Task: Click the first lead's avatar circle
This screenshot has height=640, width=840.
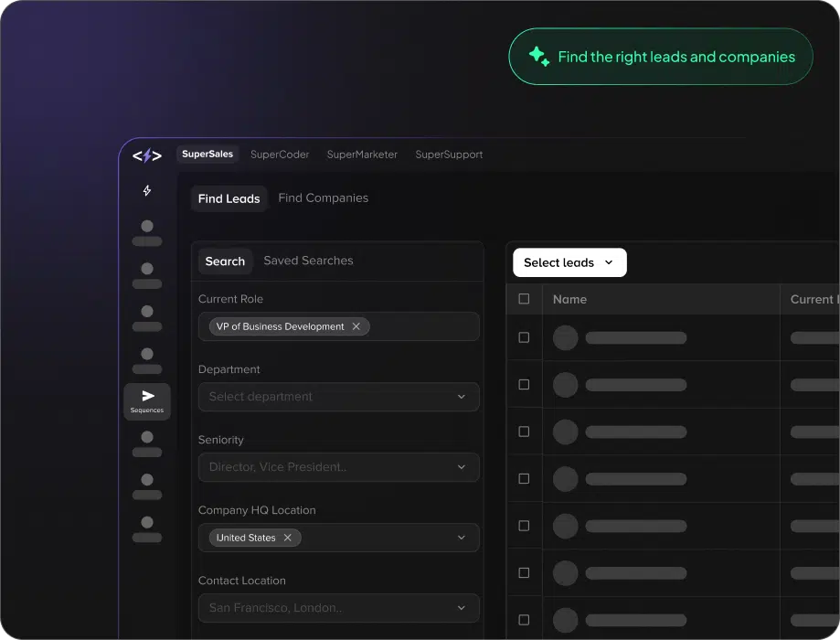Action: coord(566,337)
